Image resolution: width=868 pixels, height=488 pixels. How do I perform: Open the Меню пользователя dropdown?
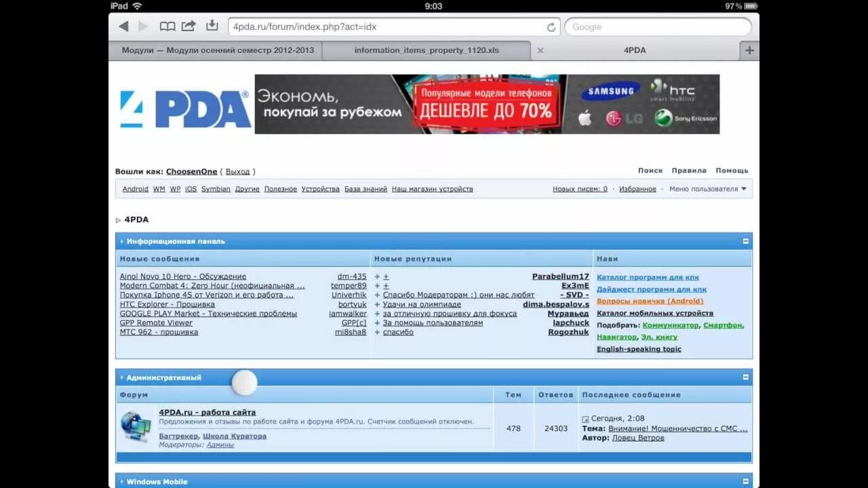pyautogui.click(x=707, y=189)
